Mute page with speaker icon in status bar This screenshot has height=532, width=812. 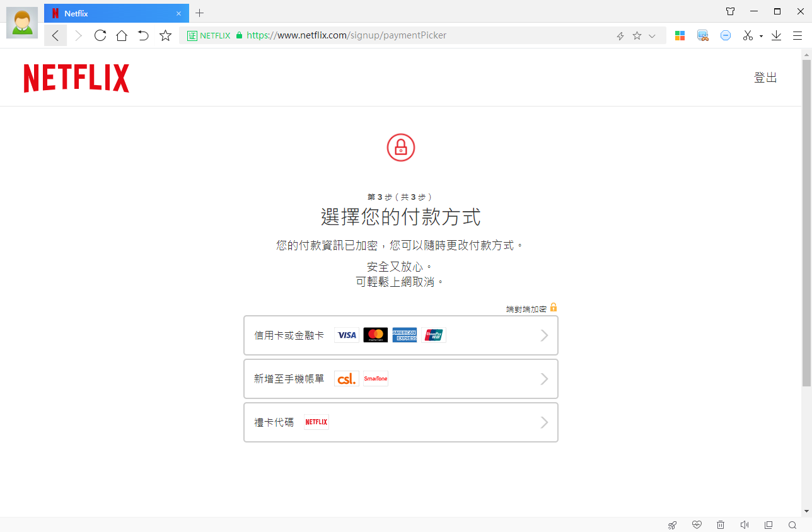pyautogui.click(x=745, y=525)
